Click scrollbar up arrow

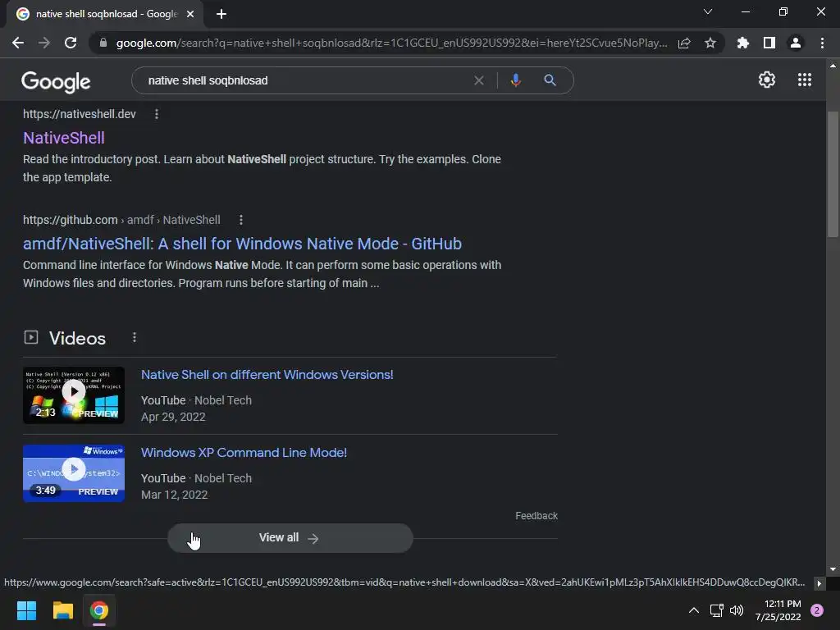833,66
